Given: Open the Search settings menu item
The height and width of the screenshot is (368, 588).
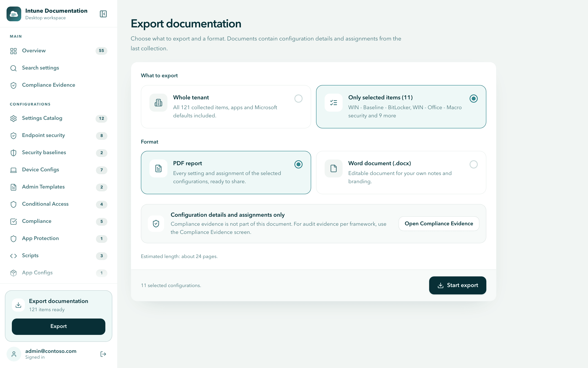Looking at the screenshot, I should pyautogui.click(x=59, y=68).
